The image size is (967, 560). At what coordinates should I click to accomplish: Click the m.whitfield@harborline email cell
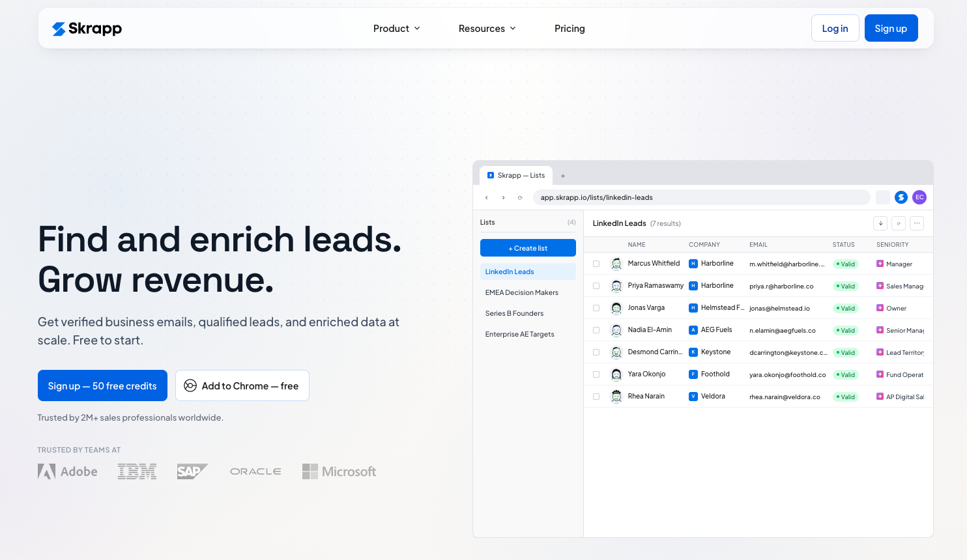click(x=787, y=264)
